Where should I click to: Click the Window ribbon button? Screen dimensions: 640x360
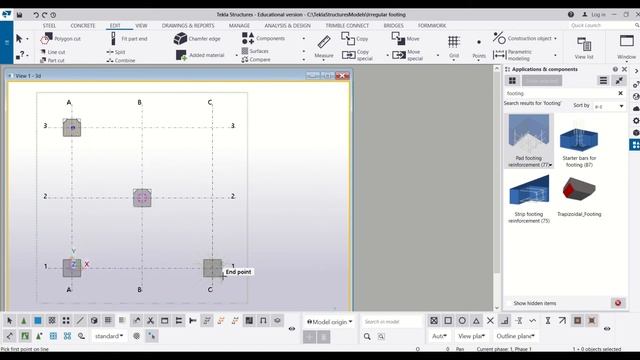tap(627, 47)
